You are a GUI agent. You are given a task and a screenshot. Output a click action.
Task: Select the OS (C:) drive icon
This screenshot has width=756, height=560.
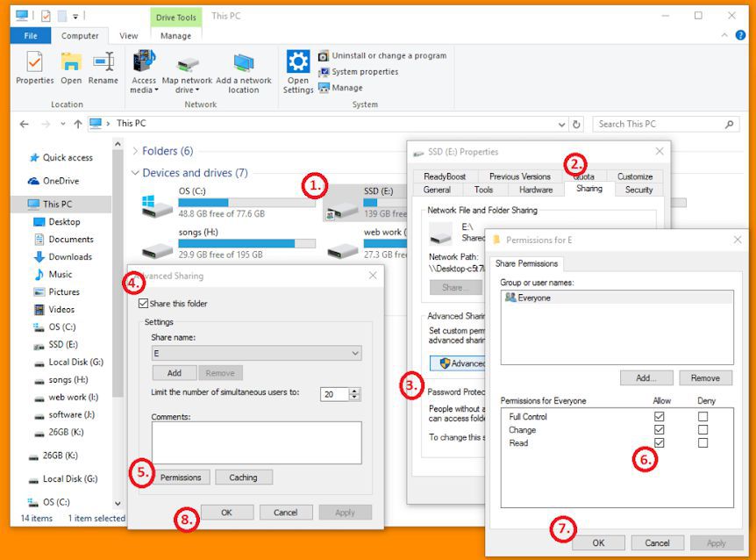pyautogui.click(x=157, y=204)
